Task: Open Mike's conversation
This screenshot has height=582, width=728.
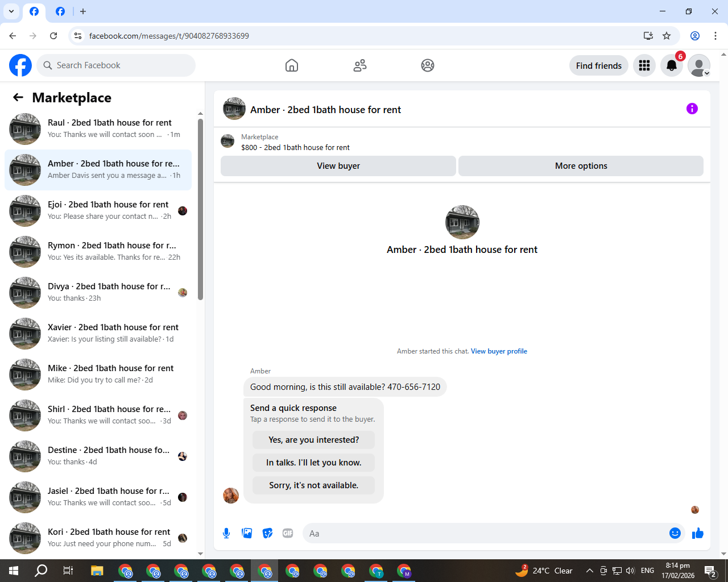Action: tap(98, 375)
